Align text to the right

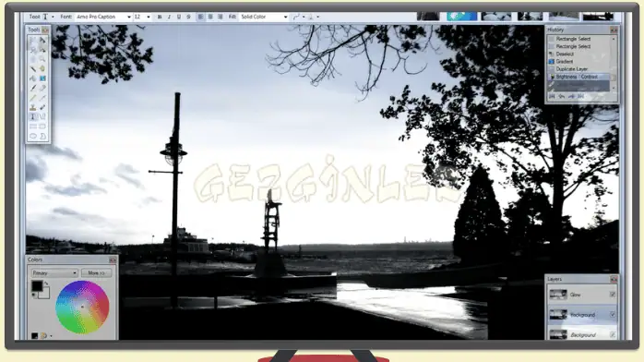221,17
